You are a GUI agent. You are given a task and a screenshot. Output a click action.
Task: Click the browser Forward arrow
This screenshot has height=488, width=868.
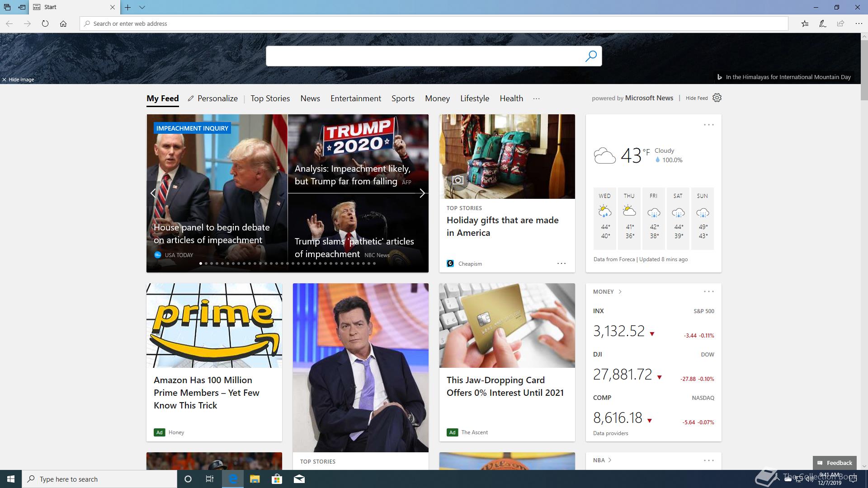tap(27, 23)
